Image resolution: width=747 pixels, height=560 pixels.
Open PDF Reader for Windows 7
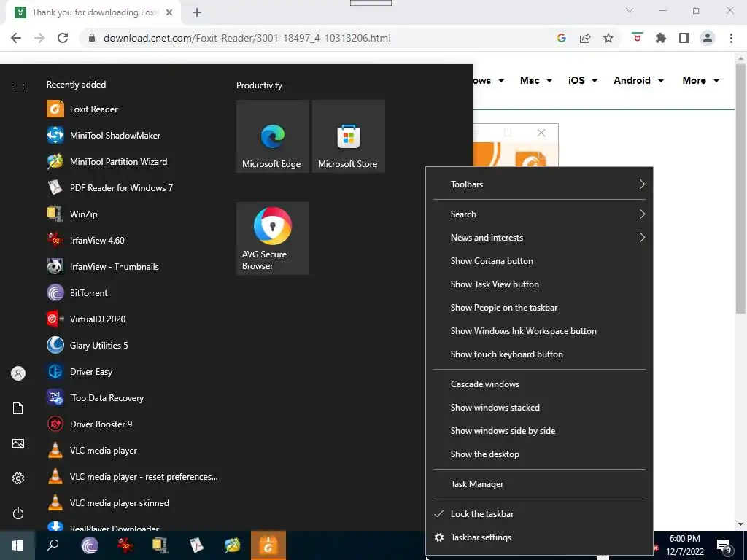point(133,187)
